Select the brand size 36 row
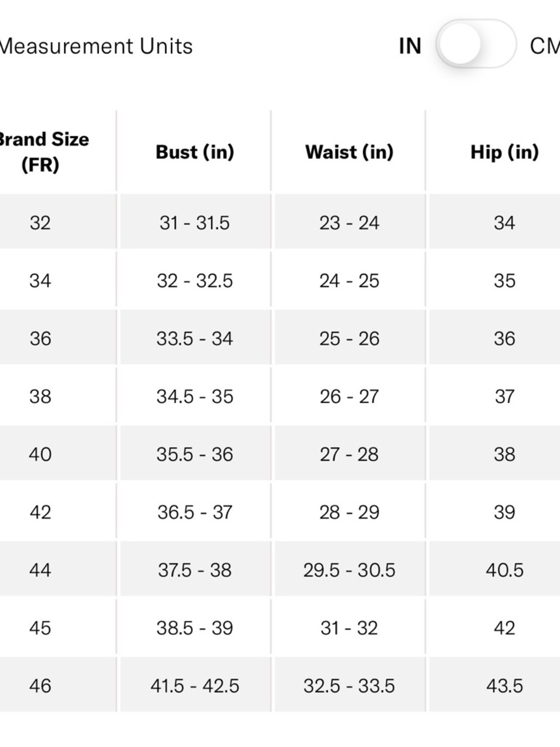The width and height of the screenshot is (560, 747). click(x=280, y=338)
